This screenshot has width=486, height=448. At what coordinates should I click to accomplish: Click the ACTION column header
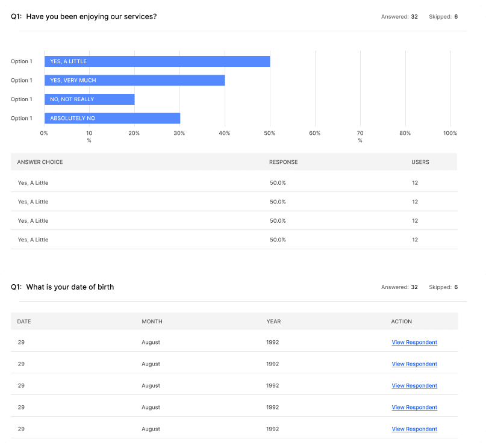[401, 322]
